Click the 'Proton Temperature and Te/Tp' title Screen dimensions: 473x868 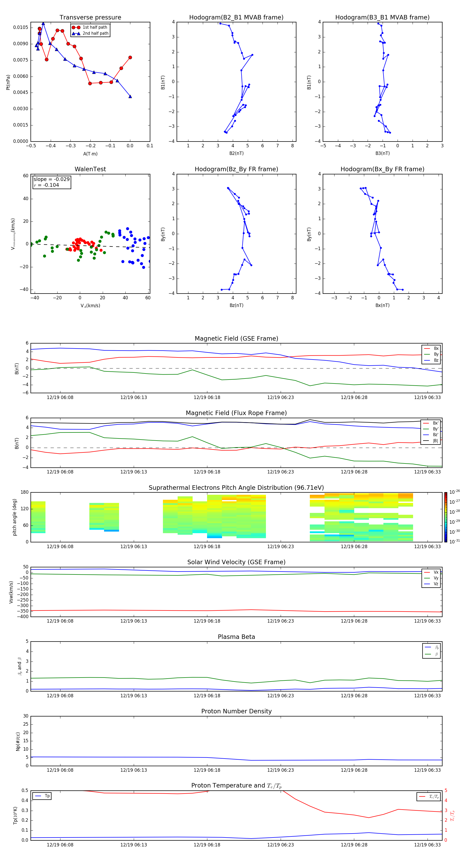point(236,786)
